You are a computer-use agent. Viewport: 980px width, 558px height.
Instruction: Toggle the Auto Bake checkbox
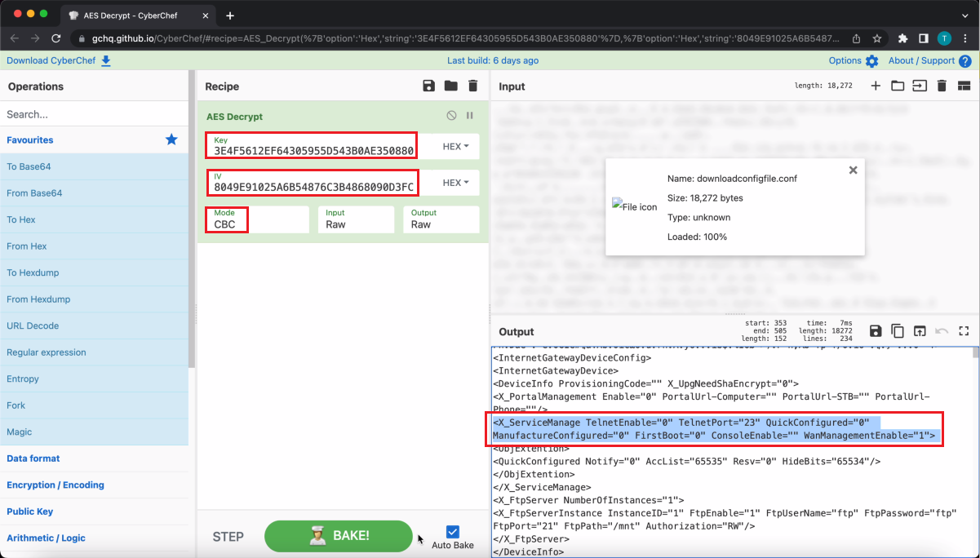(453, 532)
